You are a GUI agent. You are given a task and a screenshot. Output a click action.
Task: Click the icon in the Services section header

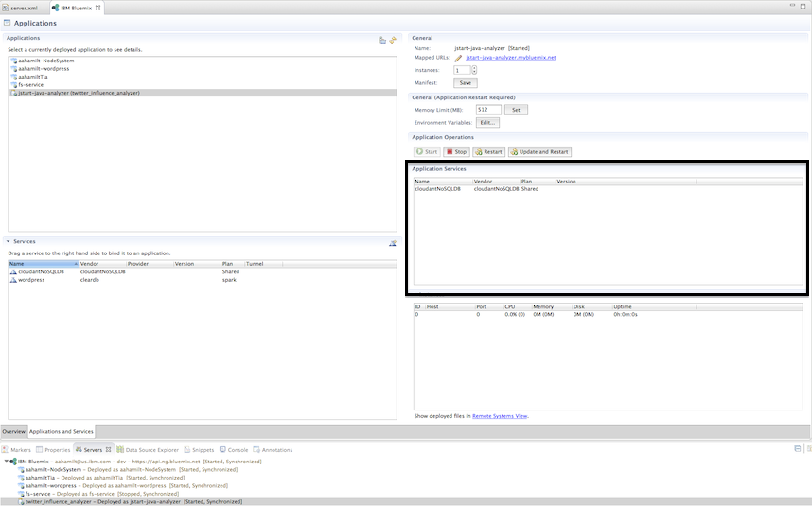coord(393,243)
